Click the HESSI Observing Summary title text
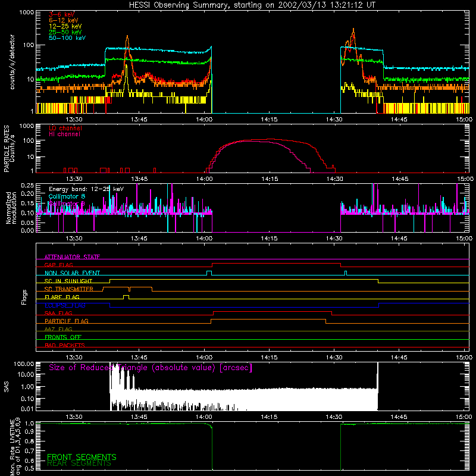 coord(252,5)
